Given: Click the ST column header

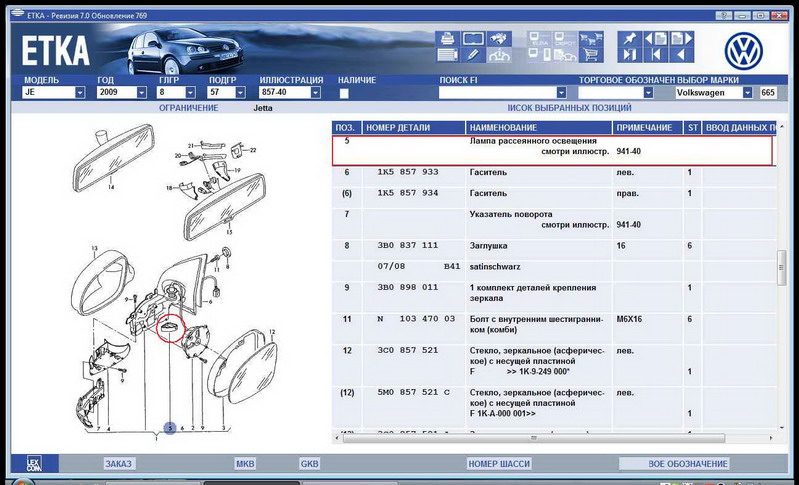Looking at the screenshot, I should tap(693, 128).
